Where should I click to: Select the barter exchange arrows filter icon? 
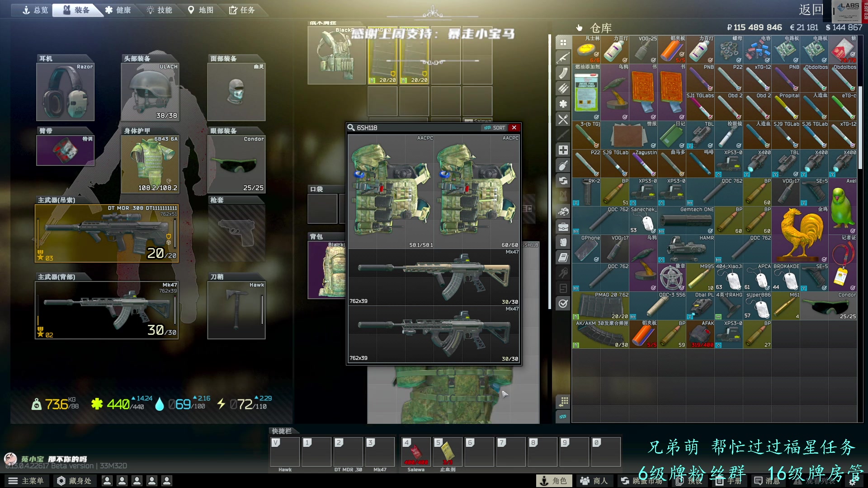coord(563,181)
